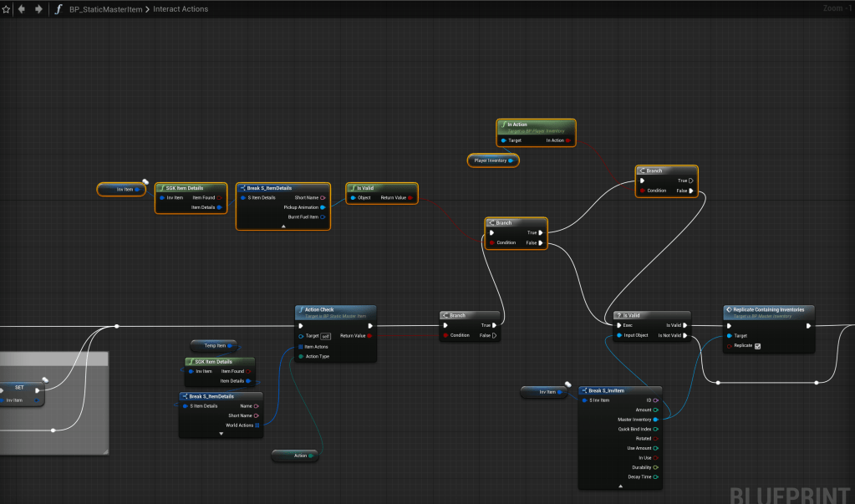Click the Replicate Containing Inventories node icon
This screenshot has height=504, width=855.
729,309
